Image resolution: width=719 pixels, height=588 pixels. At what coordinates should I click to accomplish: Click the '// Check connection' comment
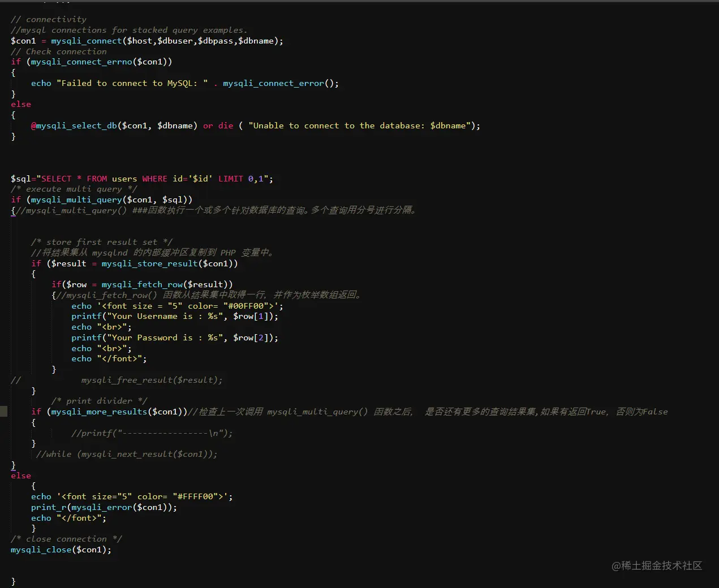[x=59, y=51]
